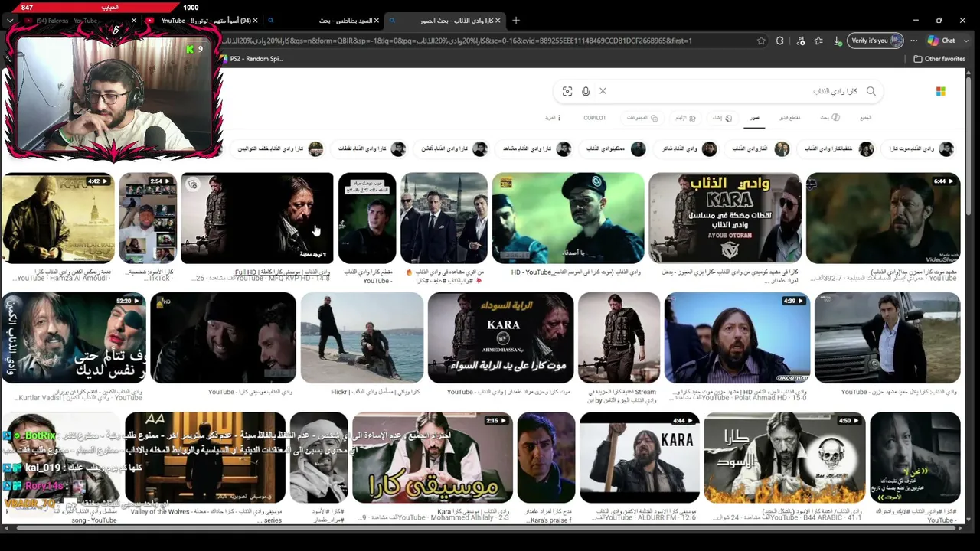Open the 'المجموعات' collections tab
This screenshot has width=980, height=551.
[x=642, y=118]
